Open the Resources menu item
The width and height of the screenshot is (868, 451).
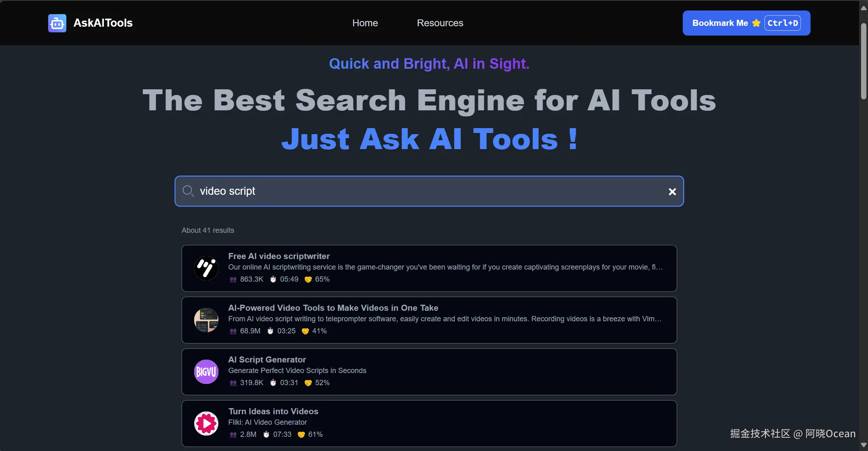440,23
